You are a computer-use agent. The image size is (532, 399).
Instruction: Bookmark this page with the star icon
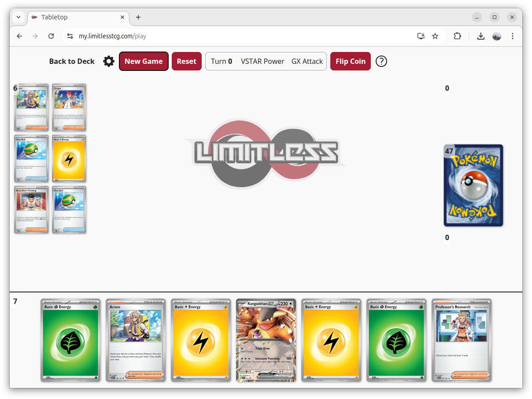tap(435, 36)
